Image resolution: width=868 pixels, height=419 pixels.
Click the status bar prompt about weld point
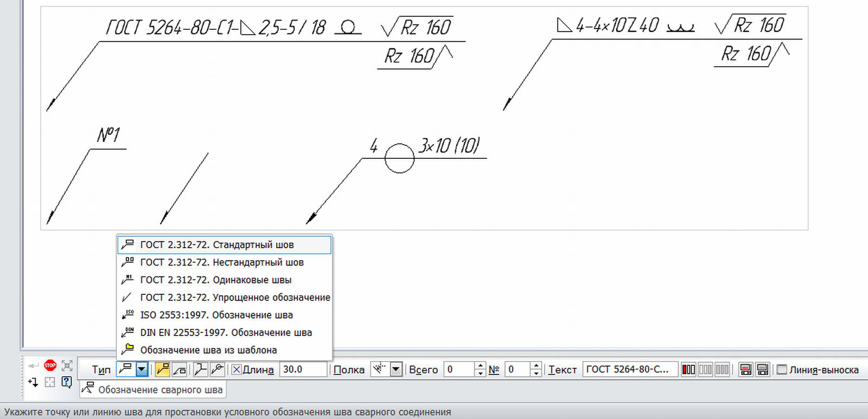[x=228, y=412]
